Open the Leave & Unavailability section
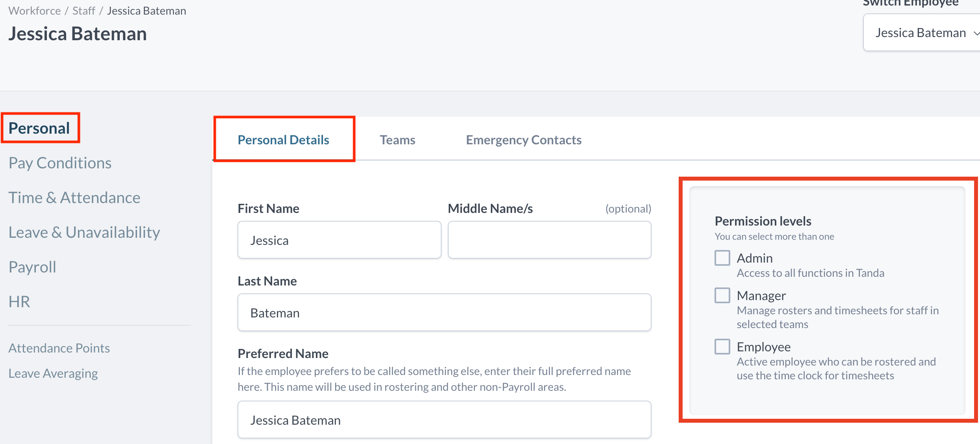The image size is (980, 444). click(84, 232)
